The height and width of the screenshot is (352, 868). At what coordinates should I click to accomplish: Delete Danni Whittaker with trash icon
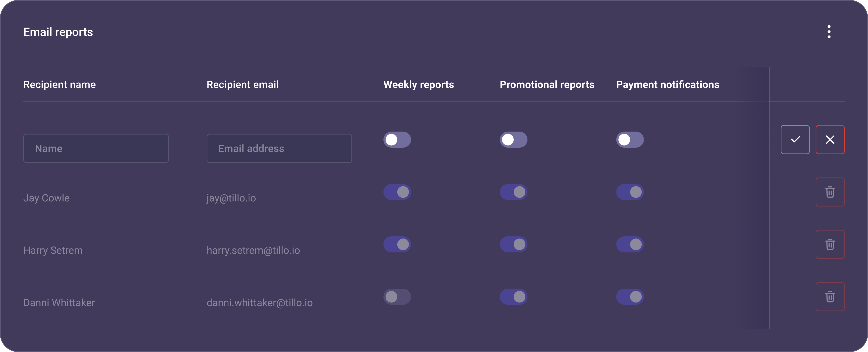click(x=830, y=297)
